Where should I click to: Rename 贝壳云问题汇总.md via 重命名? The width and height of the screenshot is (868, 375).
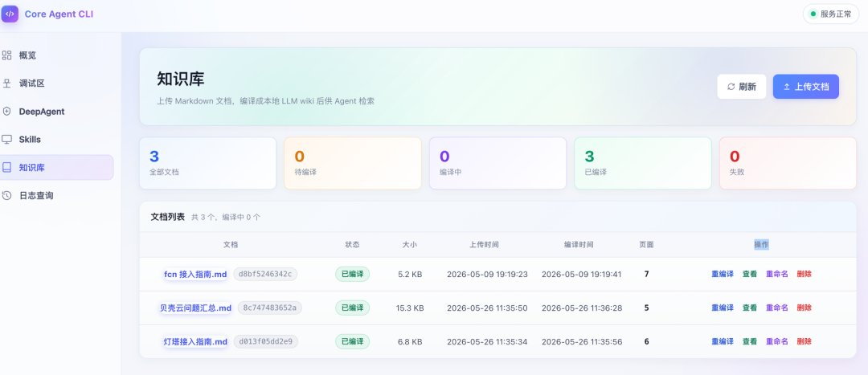(x=776, y=308)
